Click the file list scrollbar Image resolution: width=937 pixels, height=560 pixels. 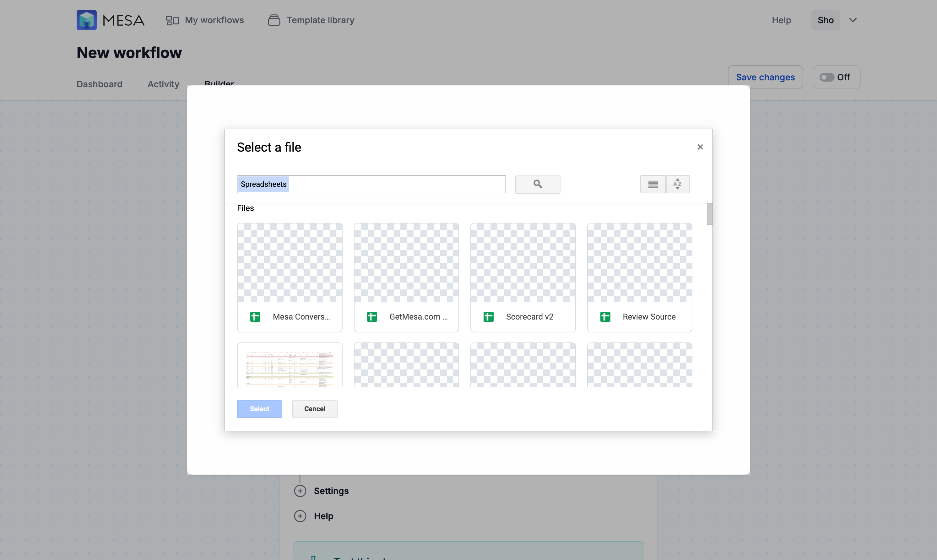(x=709, y=214)
